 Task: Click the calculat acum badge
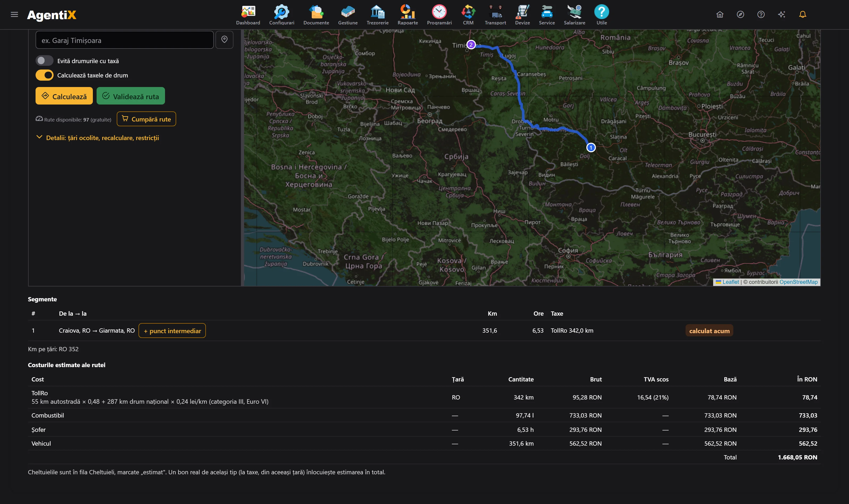[x=709, y=331]
